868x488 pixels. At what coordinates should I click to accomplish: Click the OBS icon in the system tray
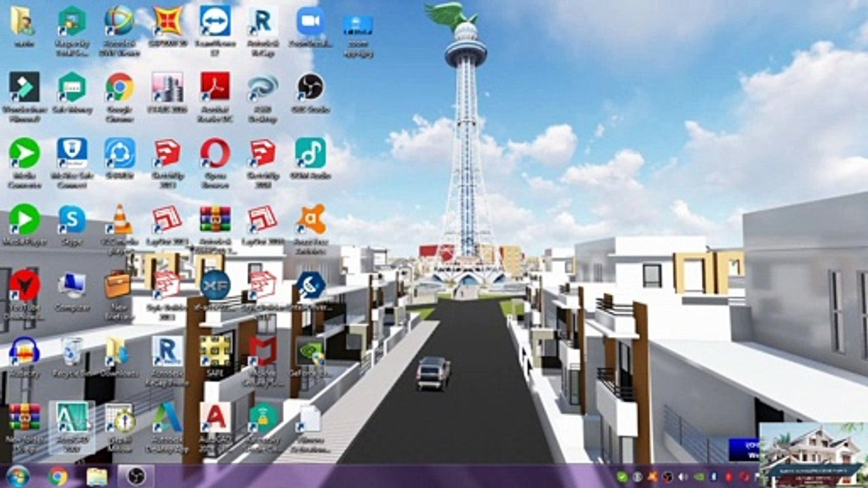tap(667, 476)
